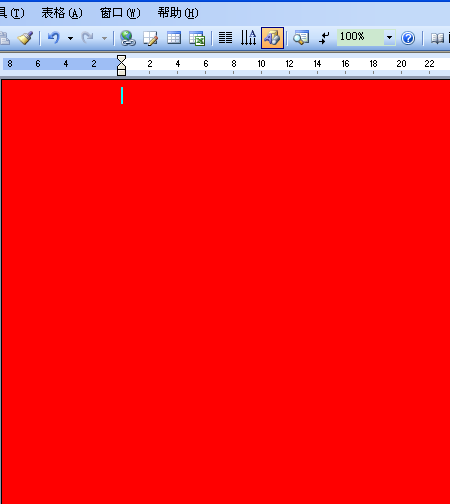Toggle the highlighted Drawing toolbar button

272,38
